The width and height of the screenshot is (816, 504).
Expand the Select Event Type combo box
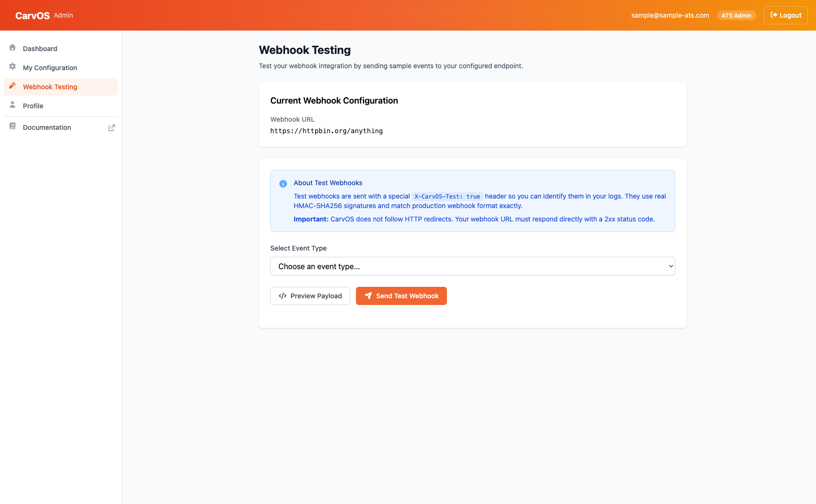(472, 266)
